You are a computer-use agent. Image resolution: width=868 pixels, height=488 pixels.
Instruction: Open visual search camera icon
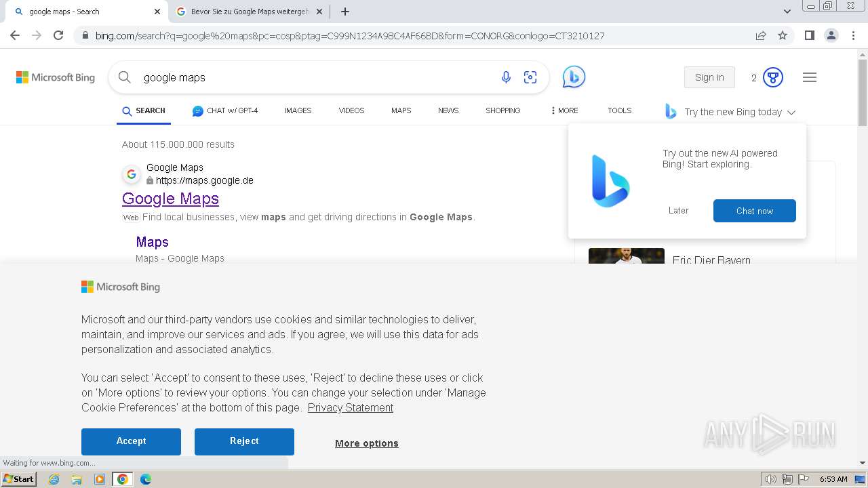(x=530, y=77)
